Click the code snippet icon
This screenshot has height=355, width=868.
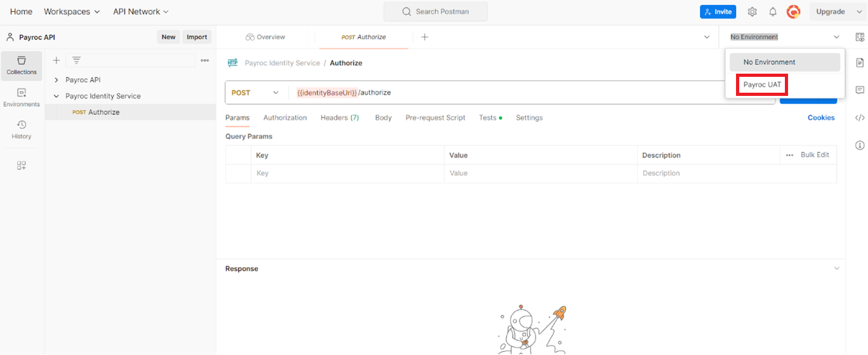[x=860, y=117]
